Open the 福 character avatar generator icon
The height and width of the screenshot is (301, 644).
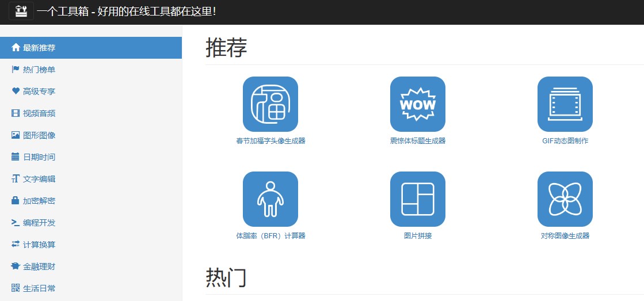[x=270, y=104]
